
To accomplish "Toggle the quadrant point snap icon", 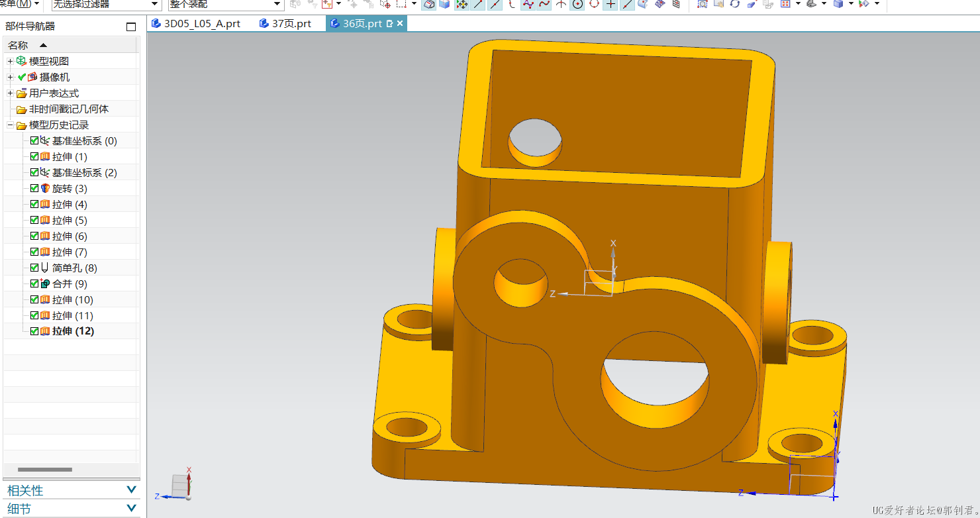I will coord(594,3).
